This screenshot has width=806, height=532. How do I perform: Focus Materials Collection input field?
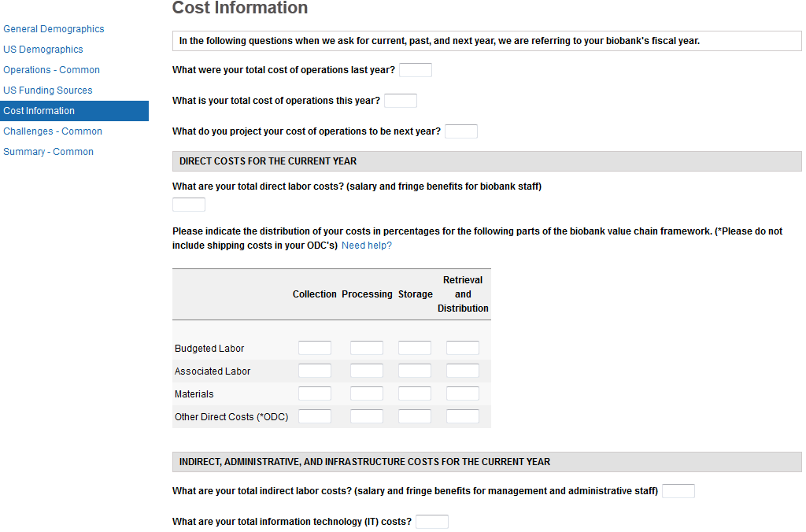pyautogui.click(x=315, y=393)
